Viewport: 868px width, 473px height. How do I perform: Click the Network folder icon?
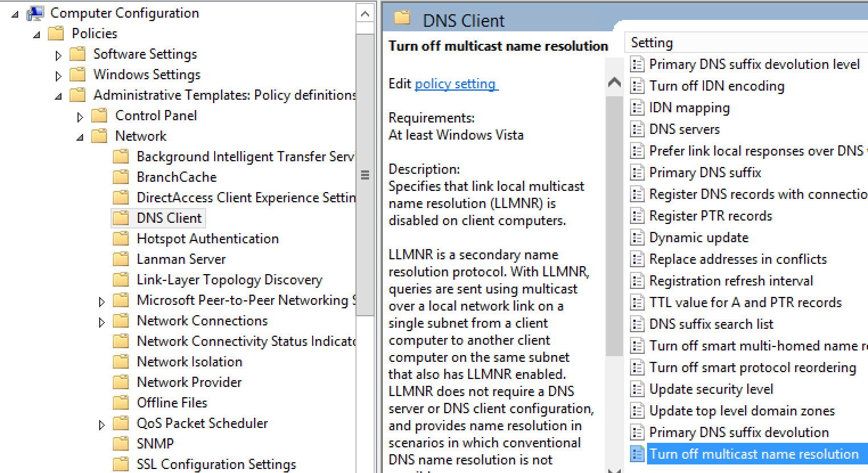click(x=99, y=136)
